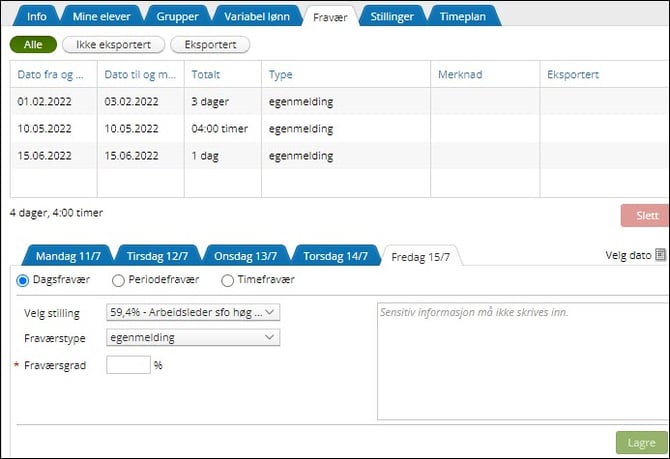Click the red Slett button
The width and height of the screenshot is (670, 459).
645,215
